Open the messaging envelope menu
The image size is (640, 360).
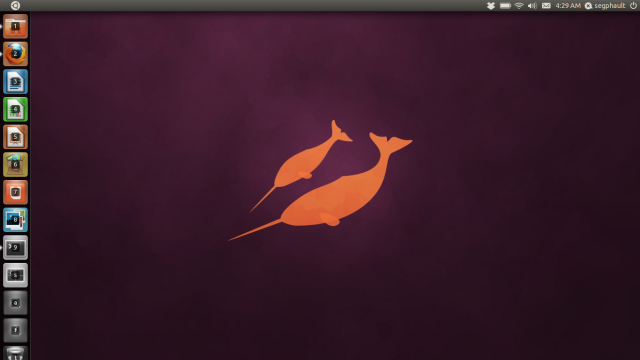pyautogui.click(x=546, y=5)
